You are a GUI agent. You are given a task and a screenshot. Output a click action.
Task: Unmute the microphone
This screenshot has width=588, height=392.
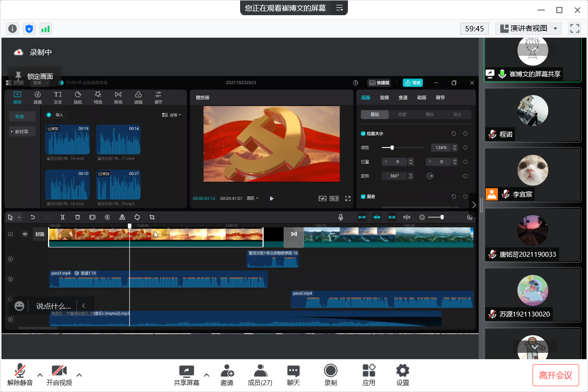[x=20, y=375]
